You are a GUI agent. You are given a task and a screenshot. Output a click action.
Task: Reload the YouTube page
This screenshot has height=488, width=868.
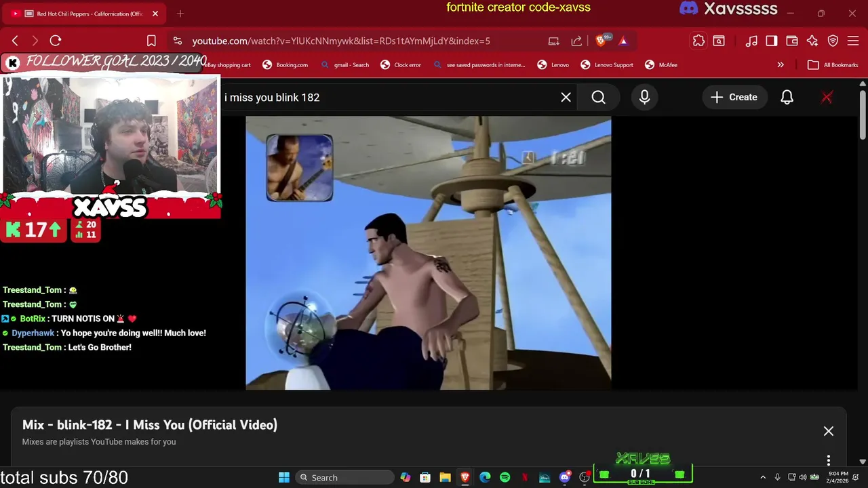[x=56, y=41]
